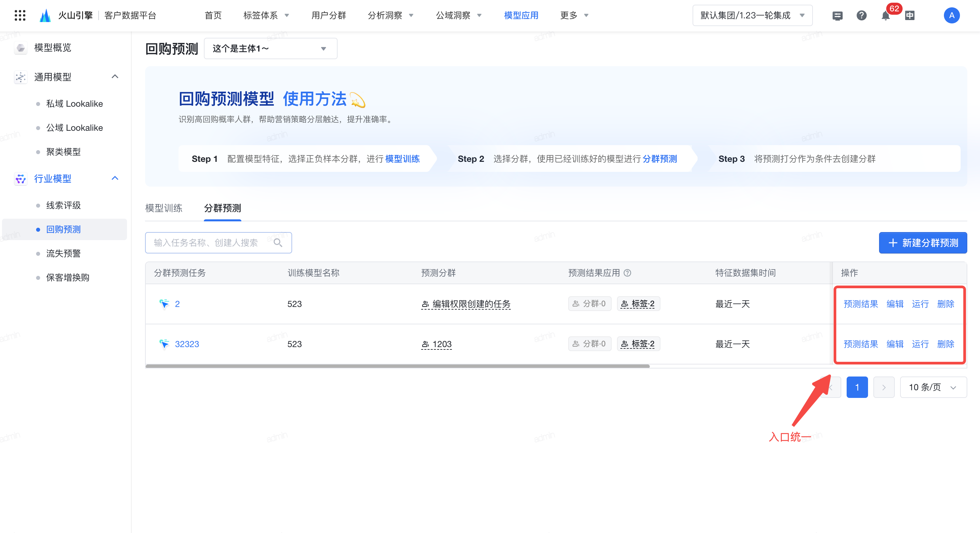980x533 pixels.
Task: Open 公域 Lookalike in sidebar
Action: click(75, 127)
